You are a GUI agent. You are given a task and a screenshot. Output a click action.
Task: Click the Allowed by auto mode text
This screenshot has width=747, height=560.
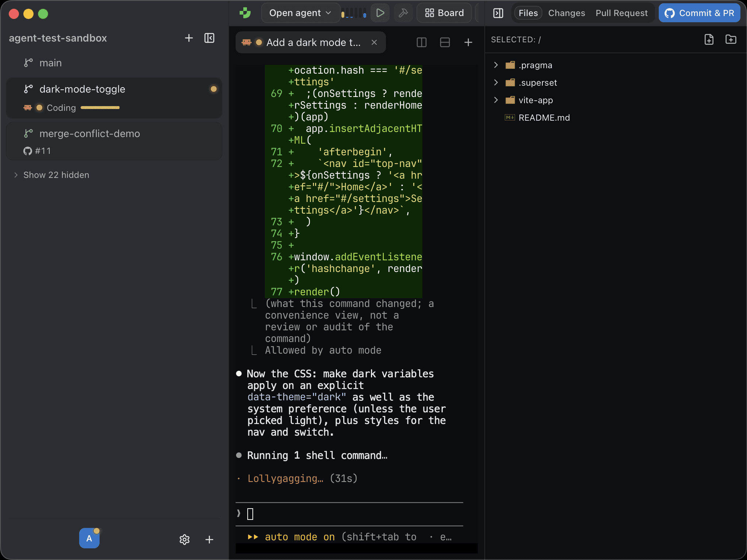323,350
